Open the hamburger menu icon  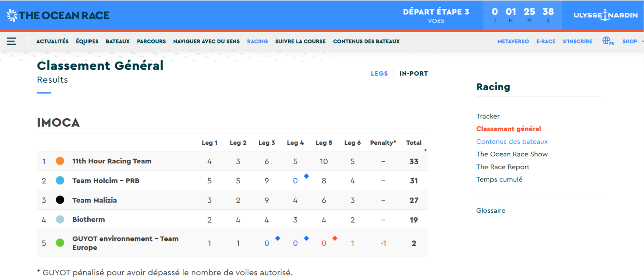click(x=11, y=41)
